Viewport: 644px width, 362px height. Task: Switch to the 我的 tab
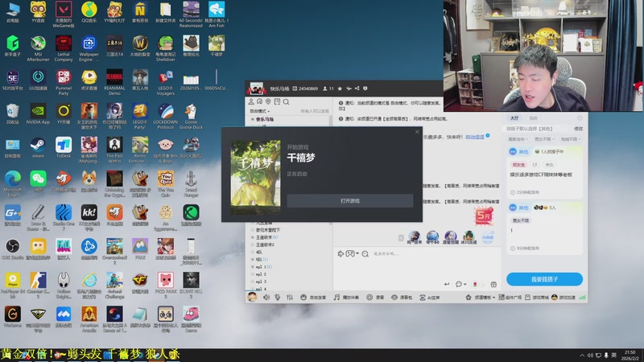pyautogui.click(x=533, y=118)
